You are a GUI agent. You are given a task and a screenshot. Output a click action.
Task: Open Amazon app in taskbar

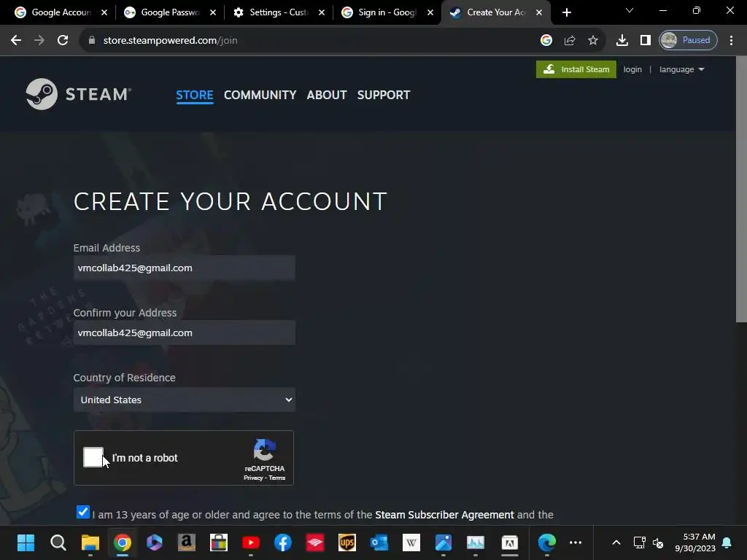186,542
